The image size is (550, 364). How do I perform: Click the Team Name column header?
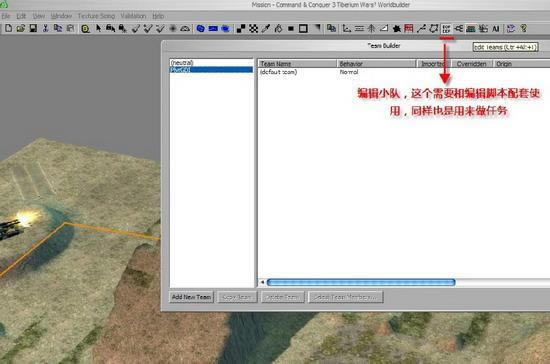pyautogui.click(x=297, y=64)
